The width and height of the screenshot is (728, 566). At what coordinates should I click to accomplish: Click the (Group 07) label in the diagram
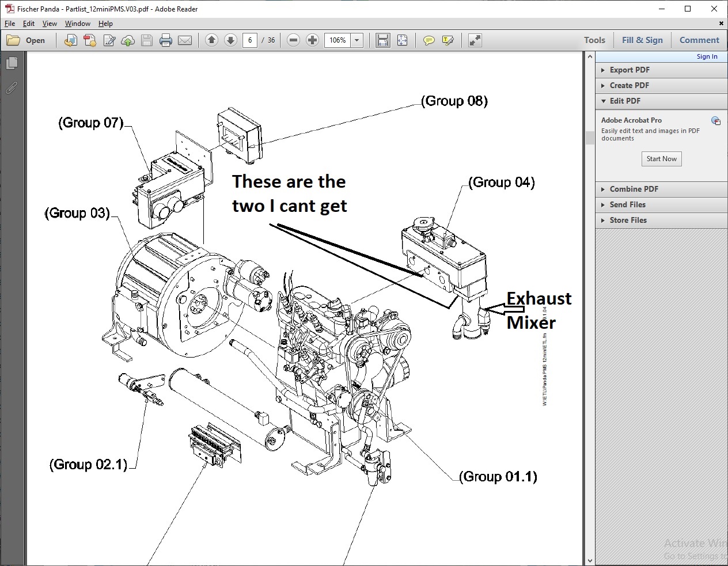tap(91, 123)
